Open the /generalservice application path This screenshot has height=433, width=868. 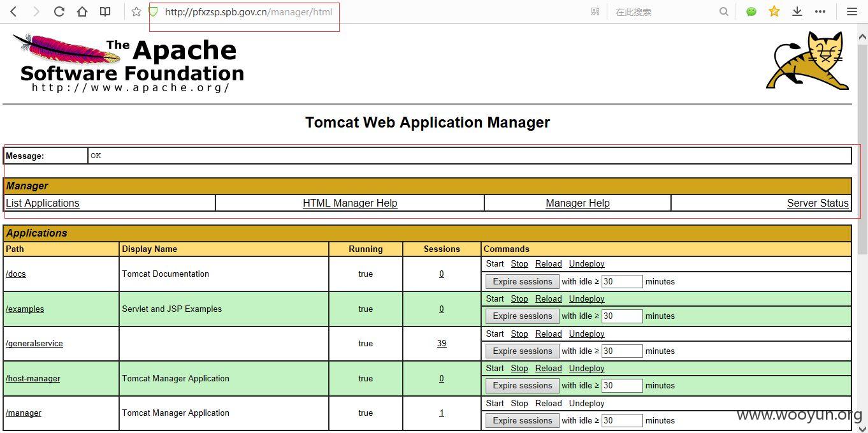[34, 343]
